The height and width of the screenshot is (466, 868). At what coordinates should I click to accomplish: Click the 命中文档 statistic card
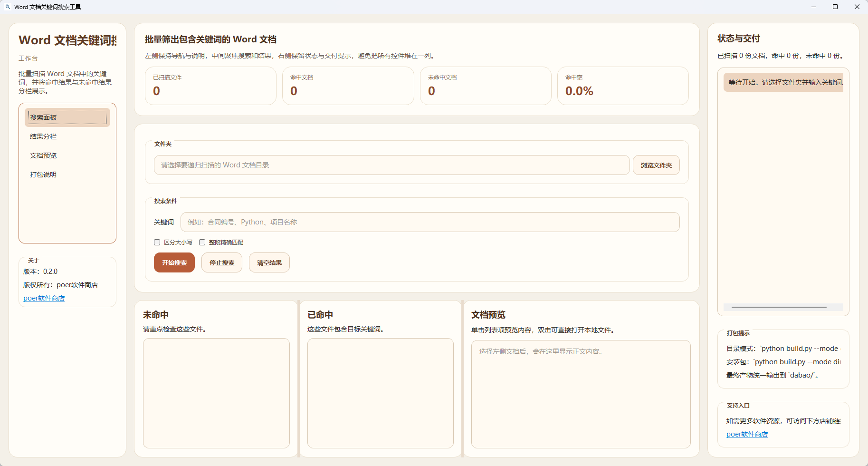pos(348,86)
